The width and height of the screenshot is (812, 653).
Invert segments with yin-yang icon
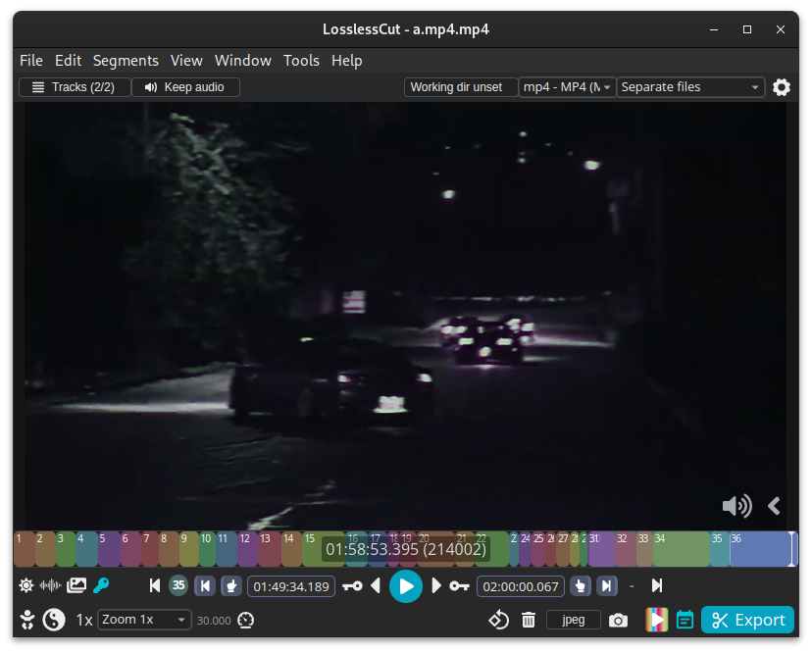click(x=54, y=620)
